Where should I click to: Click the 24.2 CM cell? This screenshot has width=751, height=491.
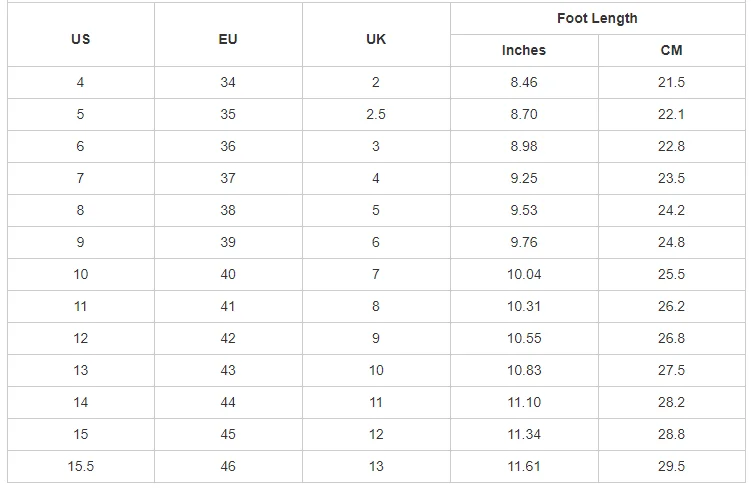pos(671,210)
